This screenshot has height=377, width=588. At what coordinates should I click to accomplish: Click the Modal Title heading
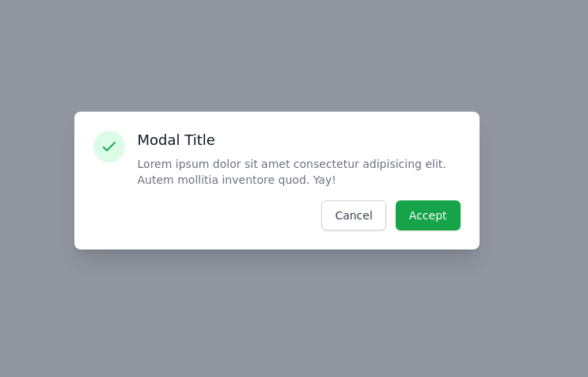(176, 140)
